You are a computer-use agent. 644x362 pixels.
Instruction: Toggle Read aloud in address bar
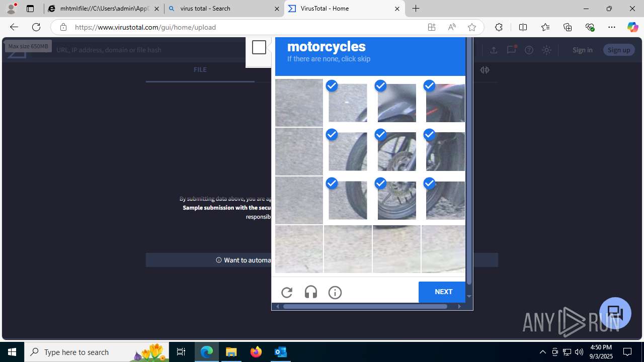click(452, 27)
